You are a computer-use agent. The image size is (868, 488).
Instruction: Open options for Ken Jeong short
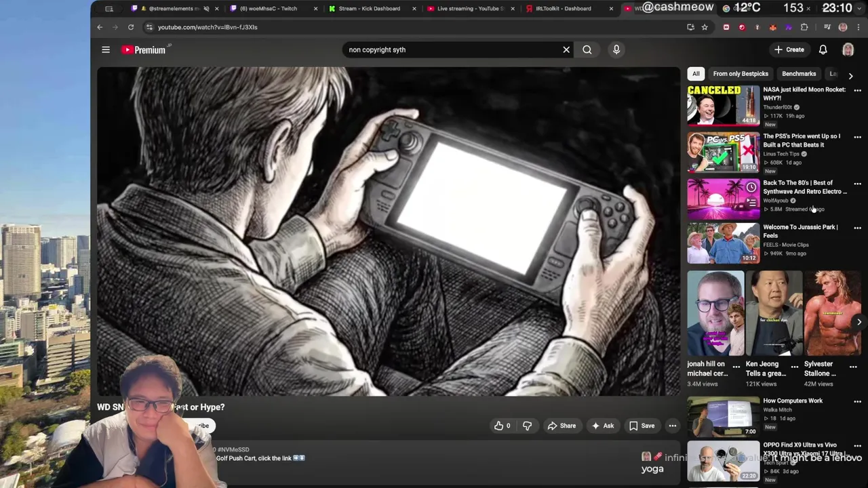click(x=795, y=367)
